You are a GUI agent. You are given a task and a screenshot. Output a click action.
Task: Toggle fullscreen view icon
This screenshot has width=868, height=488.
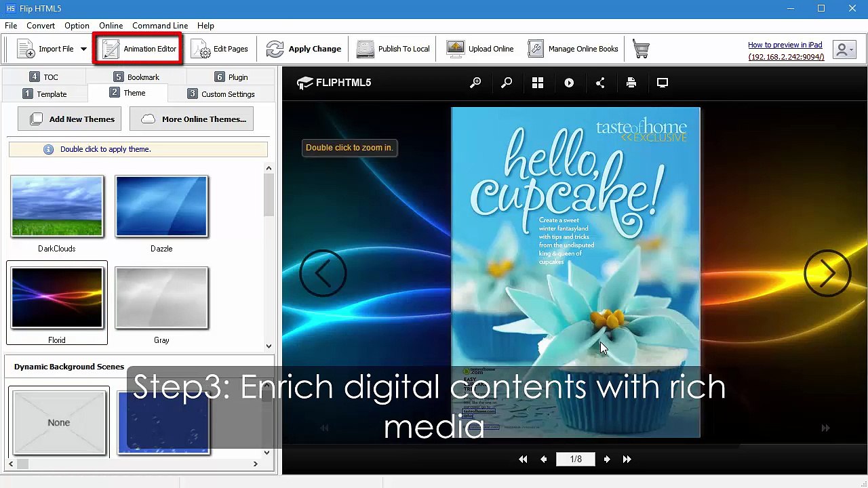[663, 83]
